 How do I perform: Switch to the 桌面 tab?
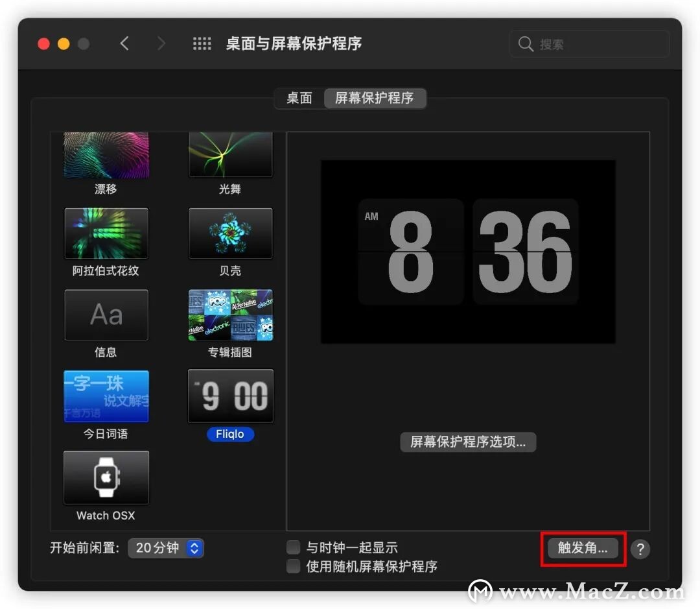(299, 99)
